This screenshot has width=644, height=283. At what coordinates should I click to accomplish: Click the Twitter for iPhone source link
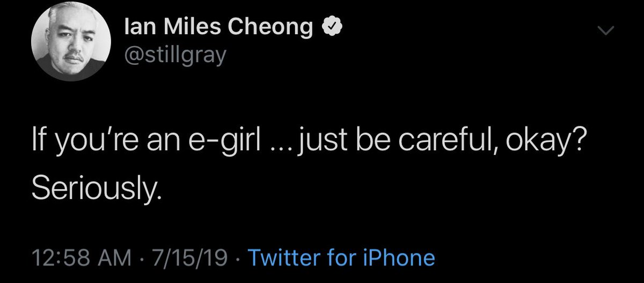[340, 258]
